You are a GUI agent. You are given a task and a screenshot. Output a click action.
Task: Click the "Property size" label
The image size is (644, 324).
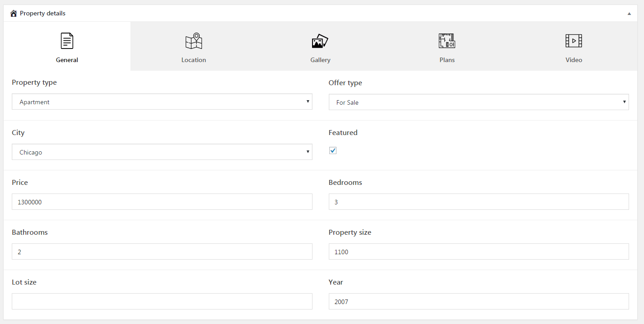click(x=350, y=232)
